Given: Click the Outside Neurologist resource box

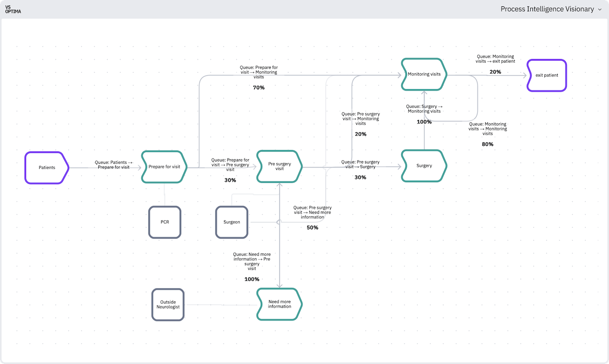Looking at the screenshot, I should click(167, 304).
